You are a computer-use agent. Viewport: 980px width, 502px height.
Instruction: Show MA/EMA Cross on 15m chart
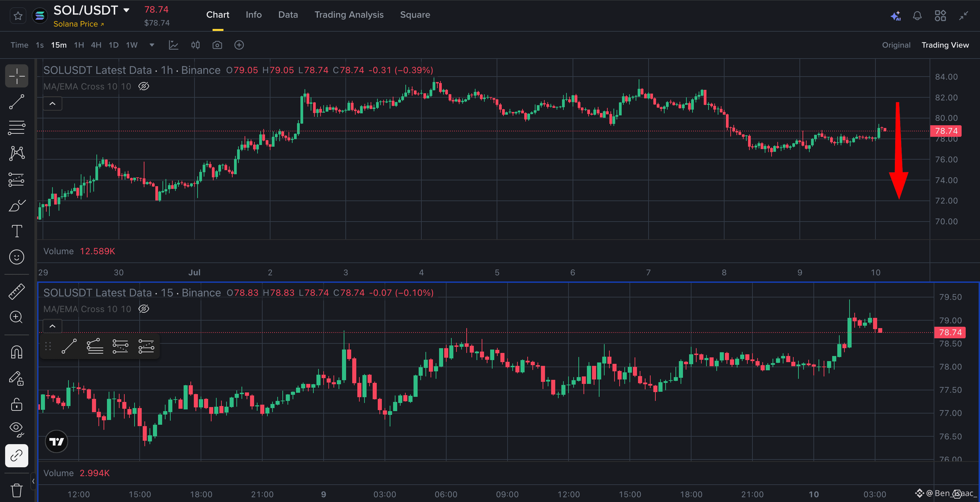pos(143,309)
